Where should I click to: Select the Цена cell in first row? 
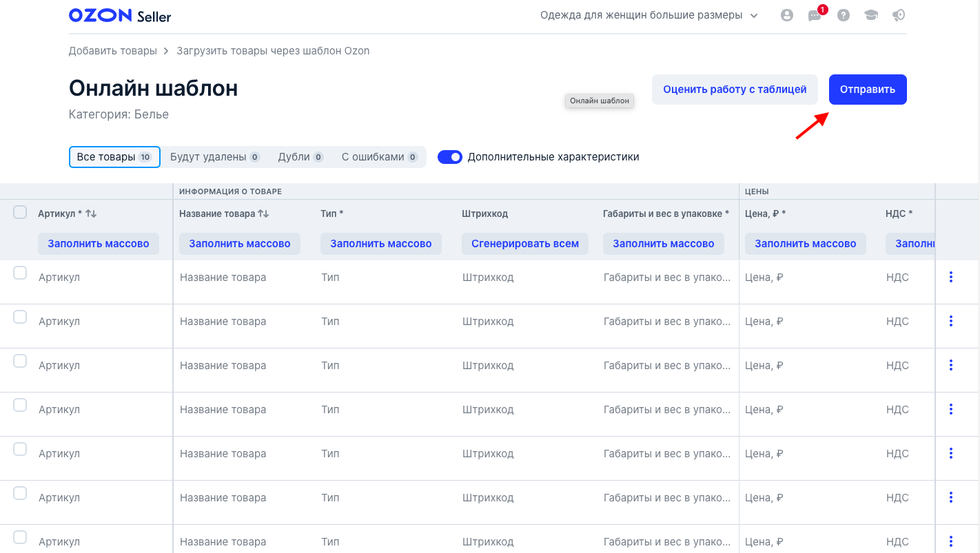(809, 282)
